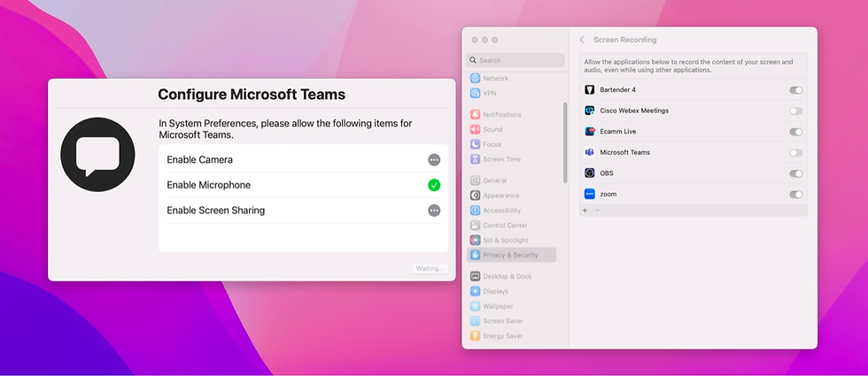The width and height of the screenshot is (868, 376).
Task: Open Network settings label in sidebar
Action: point(495,78)
